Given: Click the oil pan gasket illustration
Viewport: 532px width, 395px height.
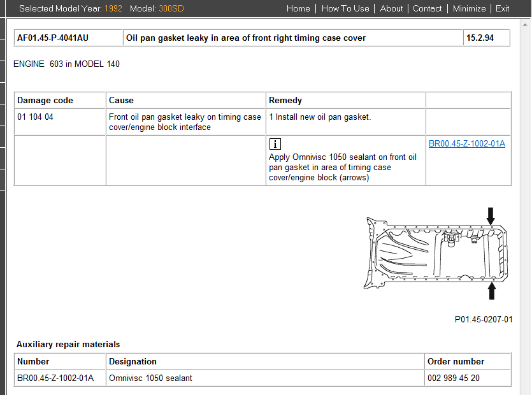Looking at the screenshot, I should pos(436,252).
